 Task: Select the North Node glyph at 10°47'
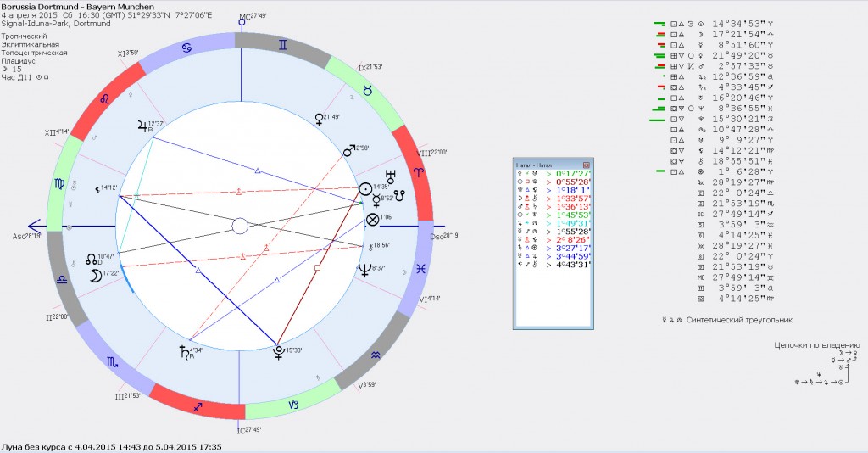(91, 260)
